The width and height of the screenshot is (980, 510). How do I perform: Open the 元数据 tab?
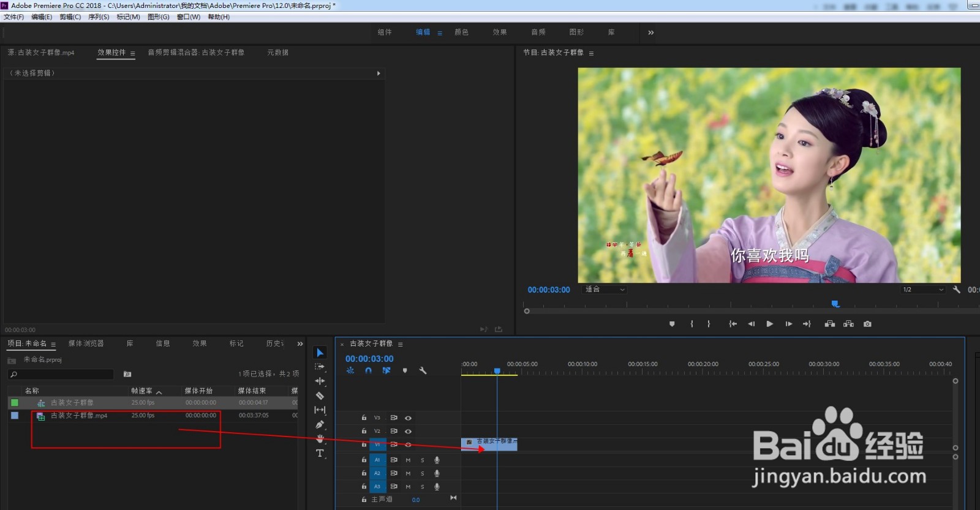click(x=277, y=53)
